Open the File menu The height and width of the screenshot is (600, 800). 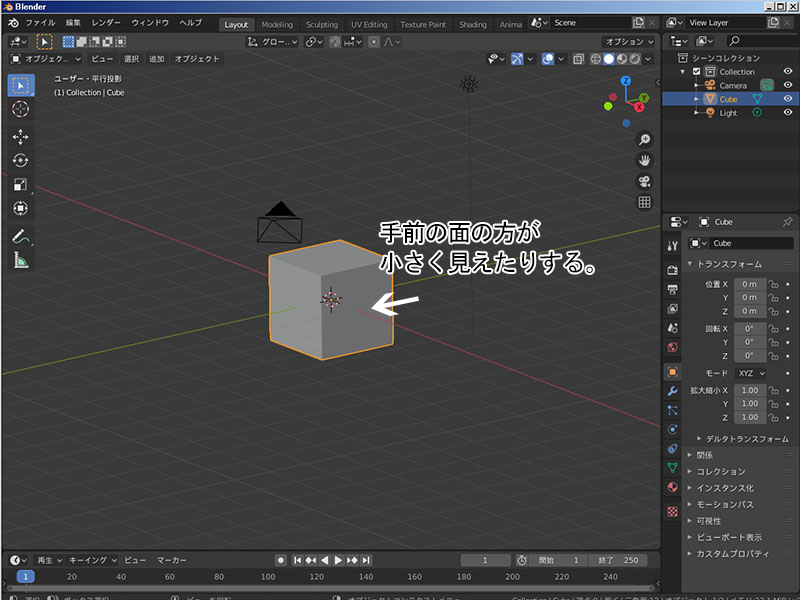click(40, 22)
